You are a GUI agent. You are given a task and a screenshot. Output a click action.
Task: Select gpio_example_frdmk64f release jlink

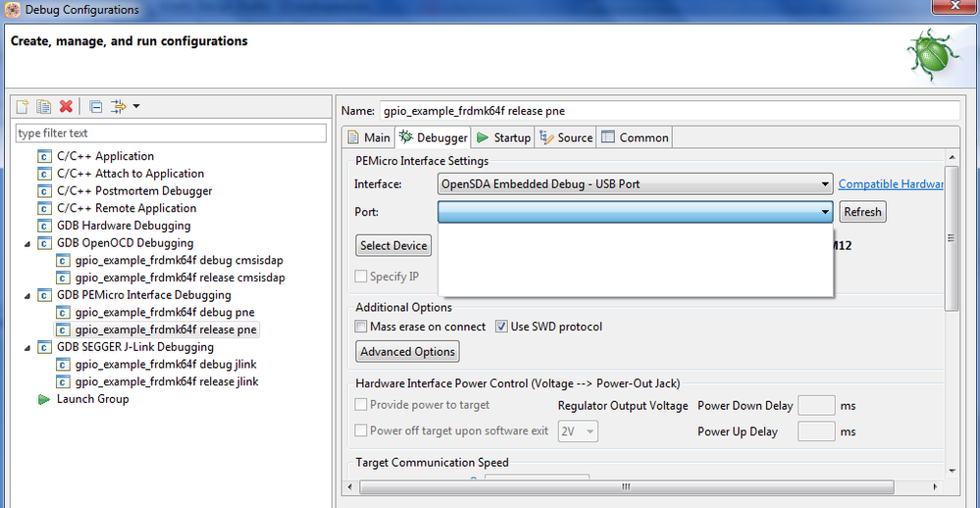tap(167, 381)
